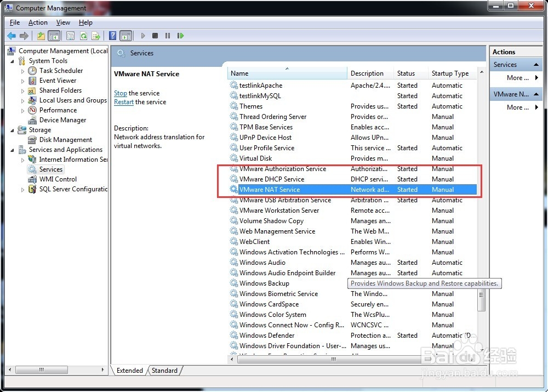
Task: Select Internet Information Services node
Action: pos(73,160)
